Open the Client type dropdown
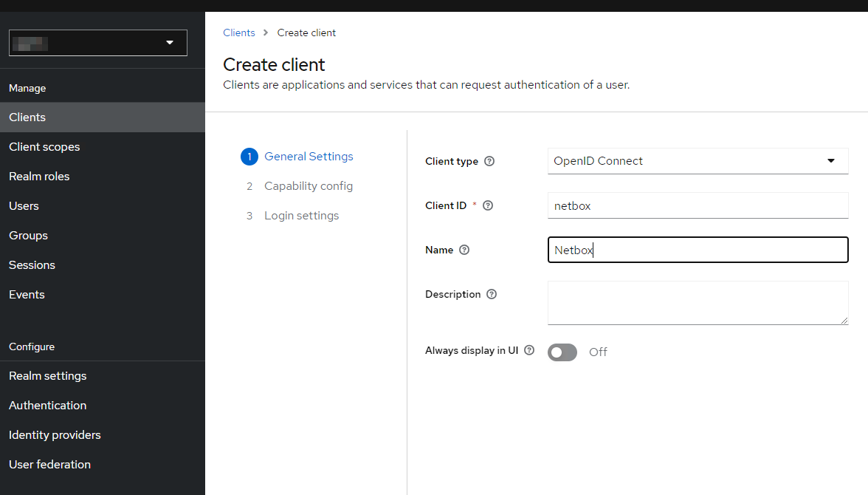The width and height of the screenshot is (868, 495). tap(697, 161)
